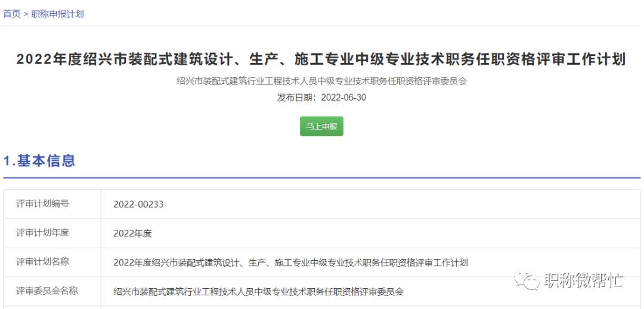Open the 职称申报计划 breadcrumb link
The width and height of the screenshot is (644, 309).
coord(57,14)
